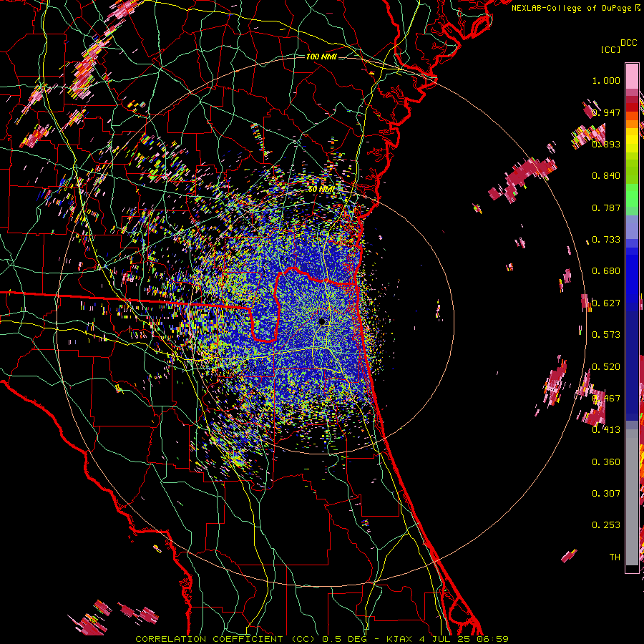Click the 50 NMI range ring label
This screenshot has width=644, height=644.
point(321,190)
